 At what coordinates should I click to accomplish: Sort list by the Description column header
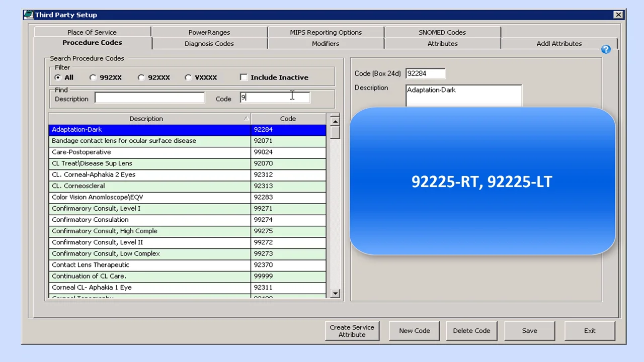coord(146,119)
